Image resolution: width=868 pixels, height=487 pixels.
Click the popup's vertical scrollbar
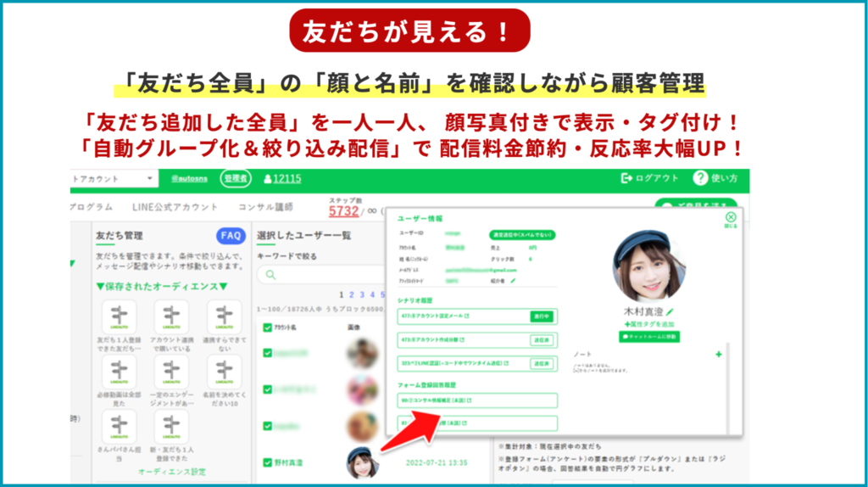coord(727,388)
